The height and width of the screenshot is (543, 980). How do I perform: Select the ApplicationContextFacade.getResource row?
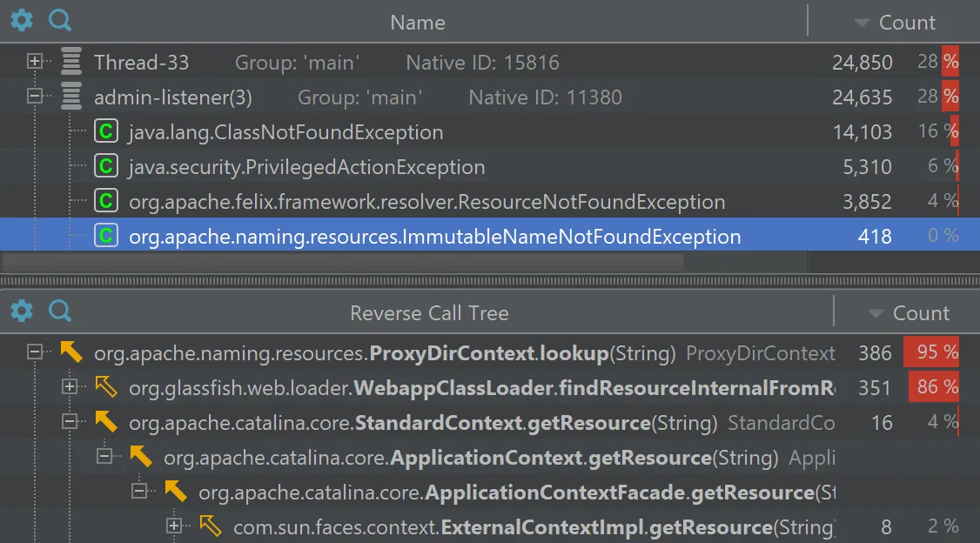490,493
